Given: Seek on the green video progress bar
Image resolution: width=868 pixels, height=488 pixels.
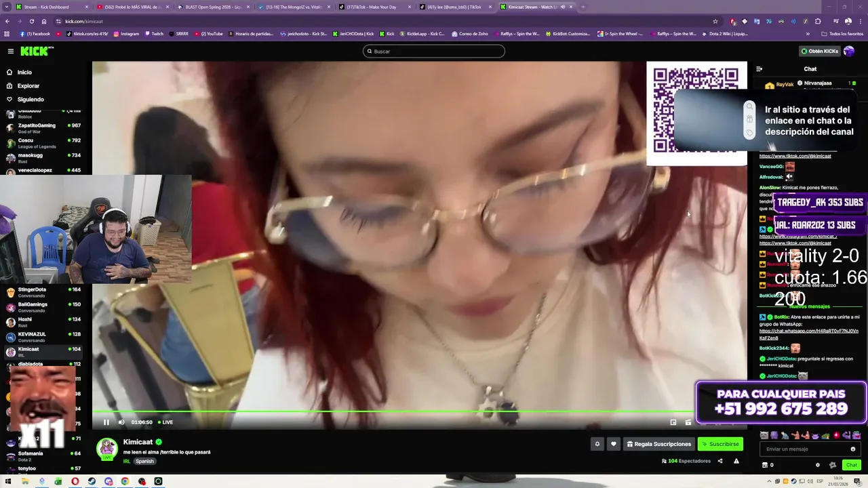Looking at the screenshot, I should [393, 411].
